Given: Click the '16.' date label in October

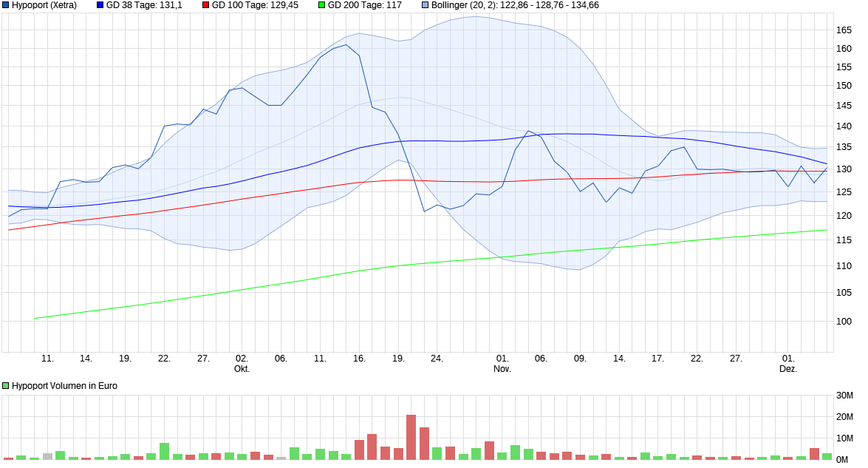Looking at the screenshot, I should coord(359,359).
